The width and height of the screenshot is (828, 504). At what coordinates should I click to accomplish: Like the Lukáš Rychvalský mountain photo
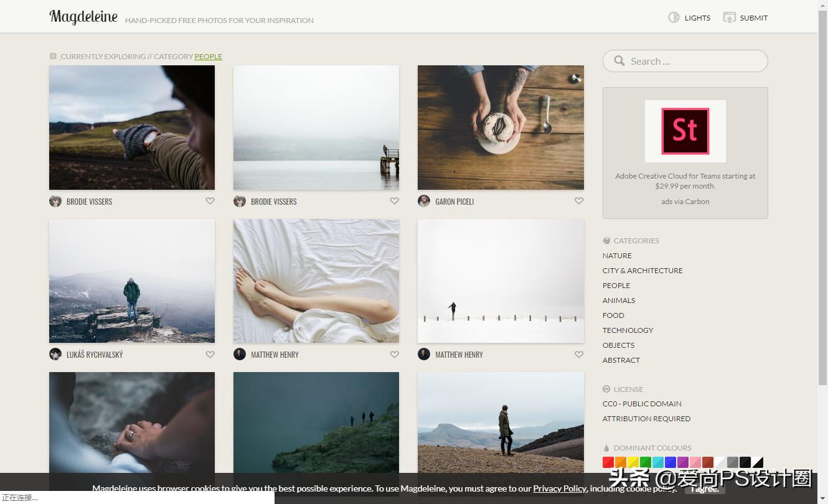click(x=210, y=355)
